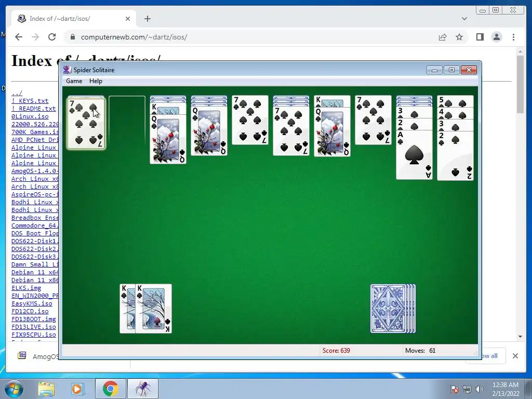Click the Moves 61 status text
532x399 pixels.
[x=420, y=351]
